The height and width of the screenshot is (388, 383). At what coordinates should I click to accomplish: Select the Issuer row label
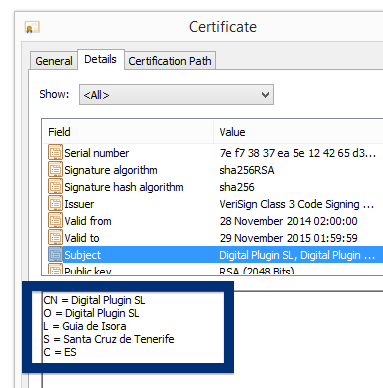pyautogui.click(x=79, y=204)
